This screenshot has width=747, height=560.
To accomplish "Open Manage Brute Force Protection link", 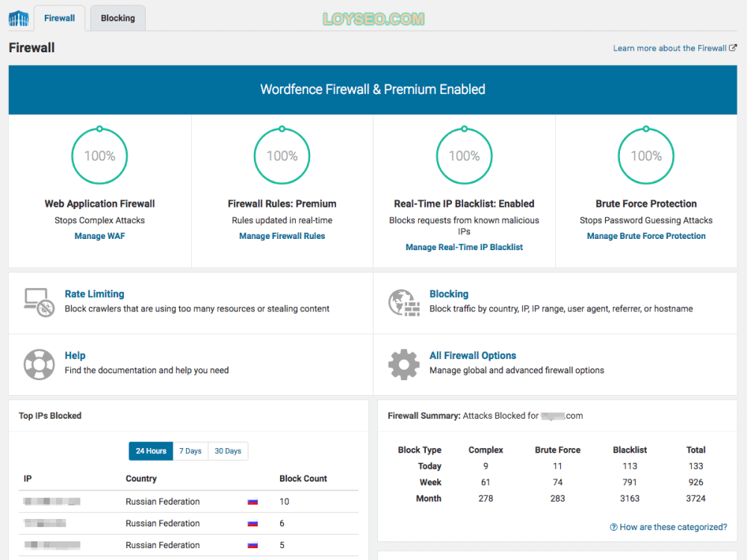I will pos(646,236).
